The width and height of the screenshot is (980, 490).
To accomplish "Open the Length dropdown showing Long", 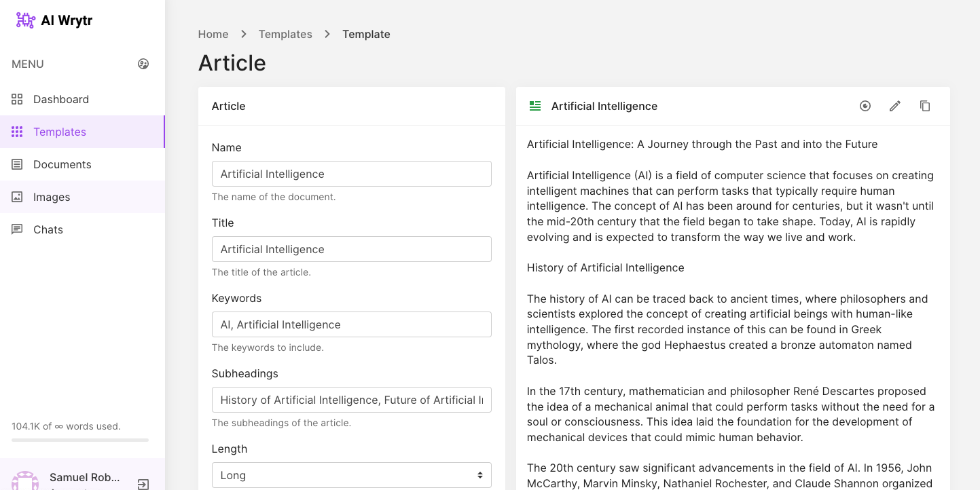I will click(x=351, y=475).
